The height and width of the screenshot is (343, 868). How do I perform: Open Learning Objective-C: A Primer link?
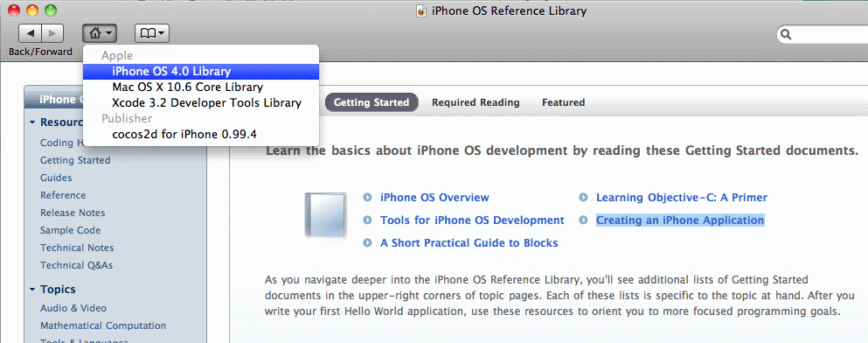682,197
